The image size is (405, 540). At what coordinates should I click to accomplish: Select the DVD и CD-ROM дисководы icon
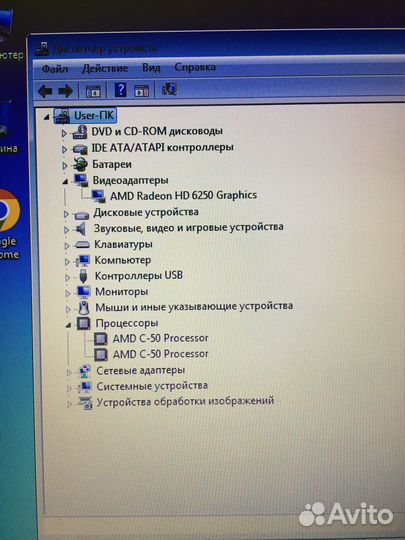click(x=80, y=132)
